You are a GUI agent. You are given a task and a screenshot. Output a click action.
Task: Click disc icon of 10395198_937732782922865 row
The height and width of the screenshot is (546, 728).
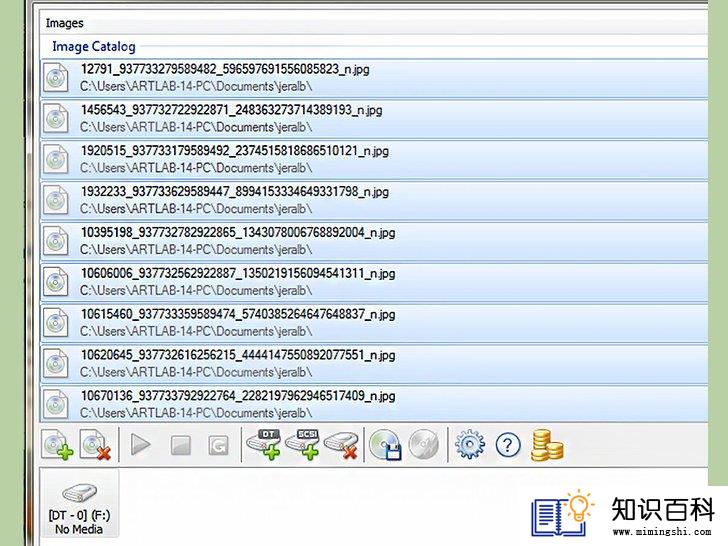tap(56, 241)
